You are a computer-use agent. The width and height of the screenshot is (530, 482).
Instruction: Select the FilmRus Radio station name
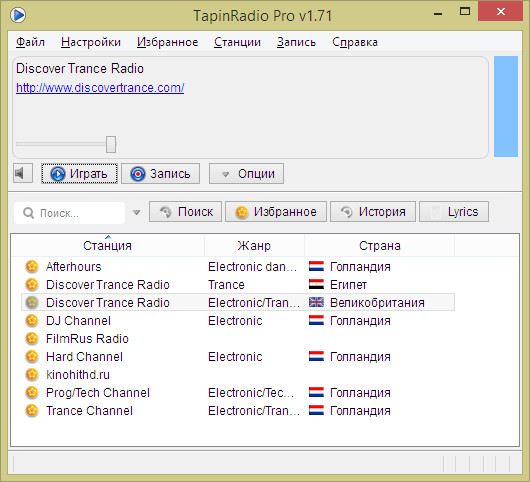87,338
